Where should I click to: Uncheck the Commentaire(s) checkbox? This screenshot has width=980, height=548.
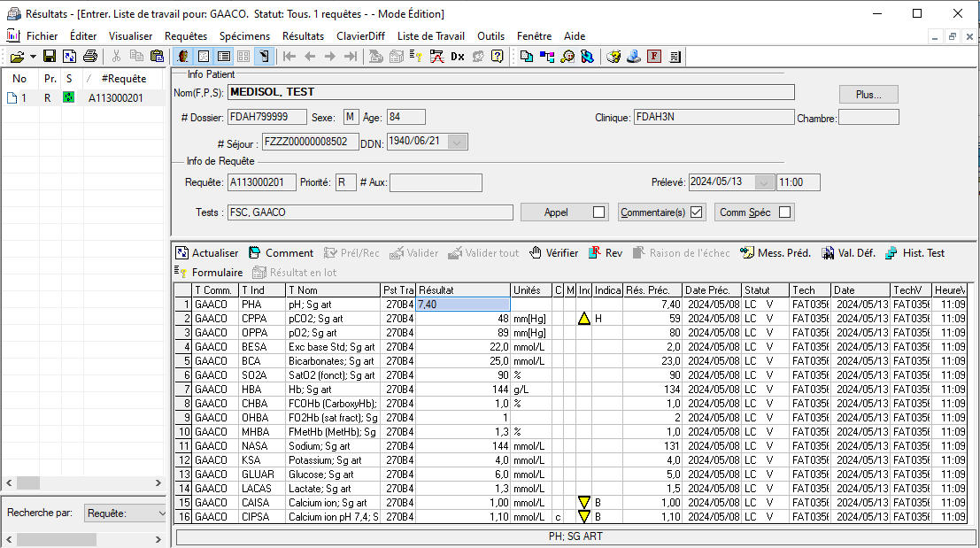click(x=696, y=212)
